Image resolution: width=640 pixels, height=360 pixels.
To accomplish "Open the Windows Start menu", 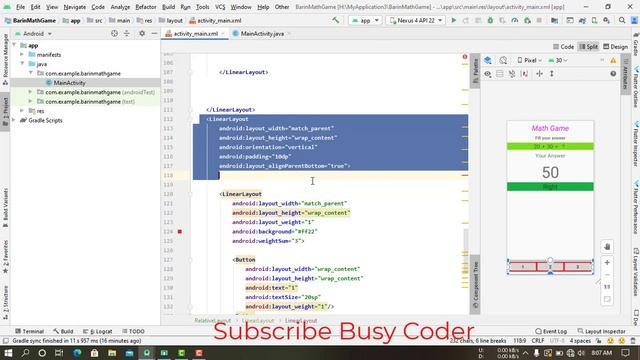I will tap(8, 353).
